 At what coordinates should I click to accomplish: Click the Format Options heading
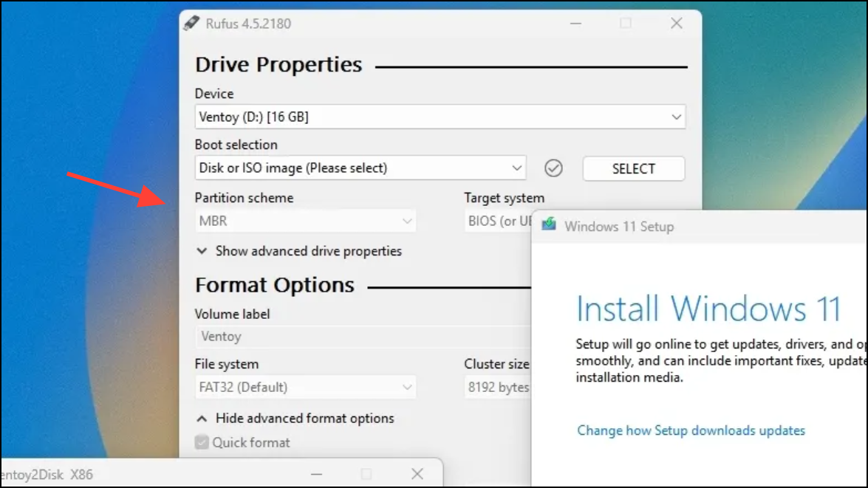pyautogui.click(x=275, y=285)
